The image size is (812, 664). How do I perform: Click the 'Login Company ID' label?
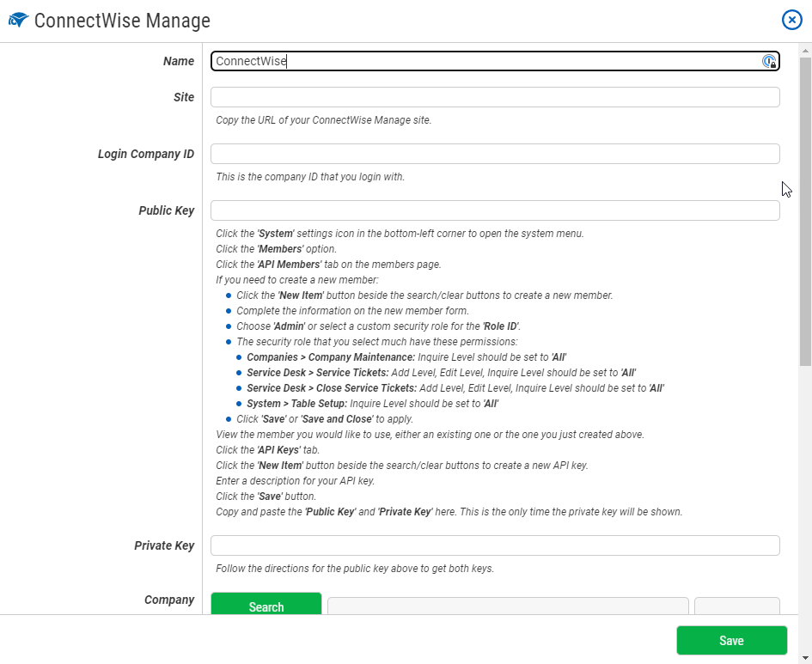[x=146, y=154]
